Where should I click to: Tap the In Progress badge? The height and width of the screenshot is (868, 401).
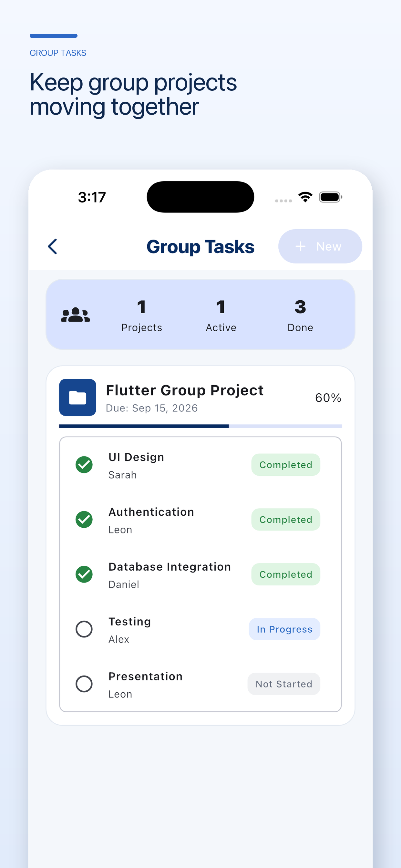pyautogui.click(x=284, y=629)
